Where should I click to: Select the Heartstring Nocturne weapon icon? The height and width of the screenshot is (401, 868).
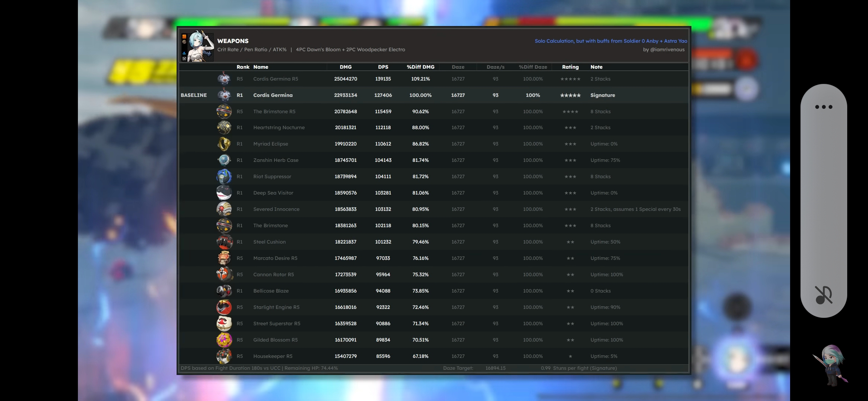224,127
